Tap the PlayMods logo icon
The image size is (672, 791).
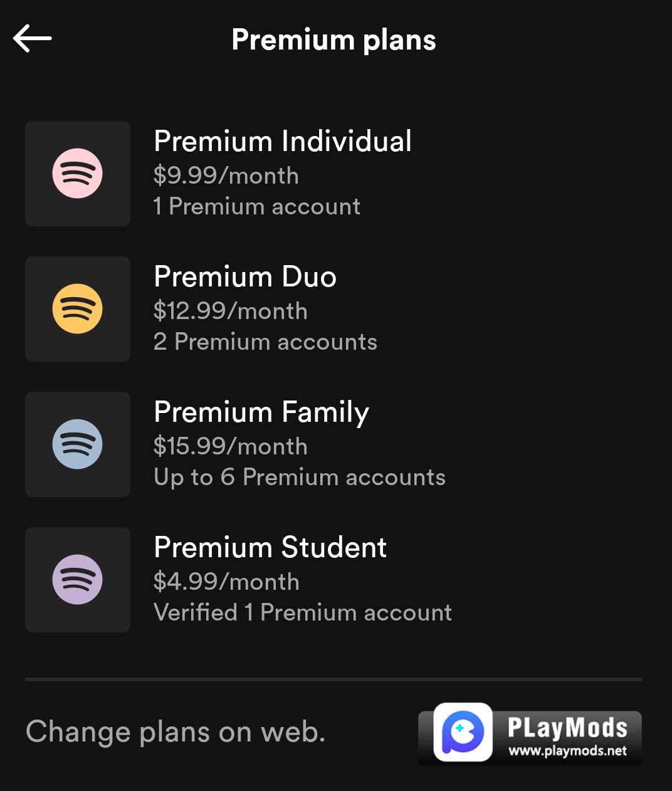[463, 732]
